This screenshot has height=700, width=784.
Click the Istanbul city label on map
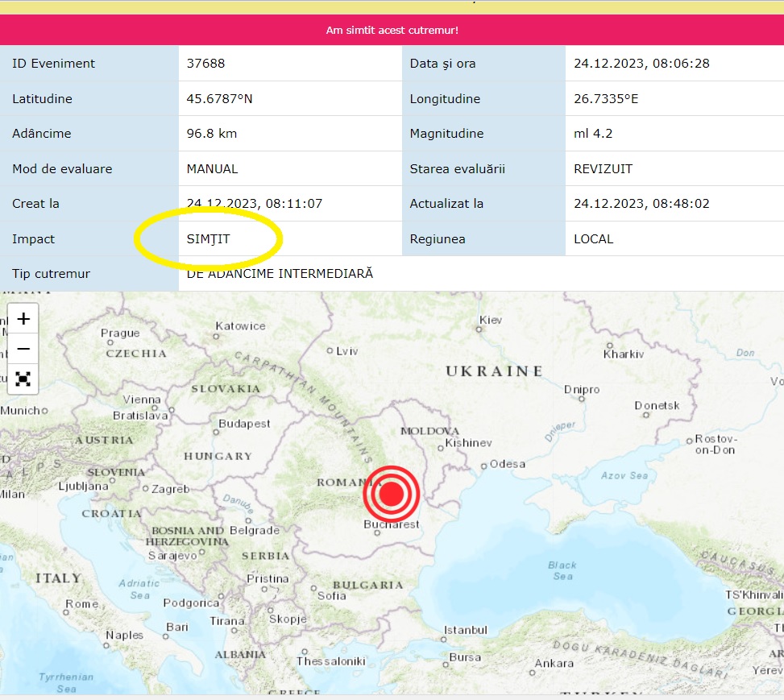point(465,630)
